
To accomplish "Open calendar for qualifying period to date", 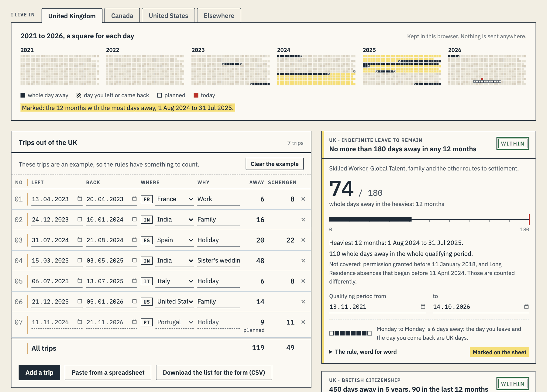I will pos(526,307).
